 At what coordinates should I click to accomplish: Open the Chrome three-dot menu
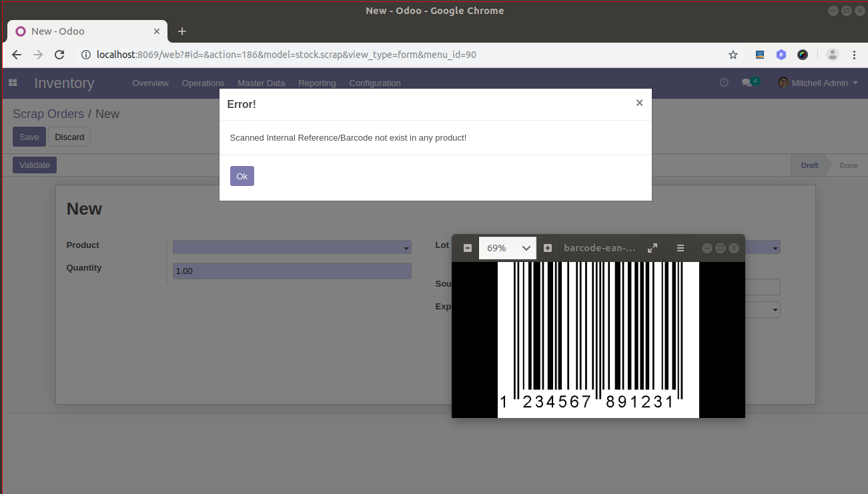point(854,55)
